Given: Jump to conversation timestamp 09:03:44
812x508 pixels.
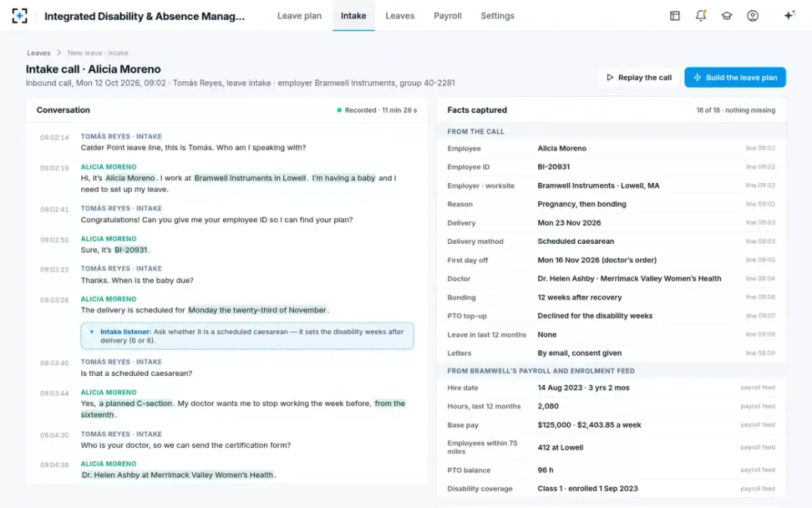Looking at the screenshot, I should [x=54, y=394].
